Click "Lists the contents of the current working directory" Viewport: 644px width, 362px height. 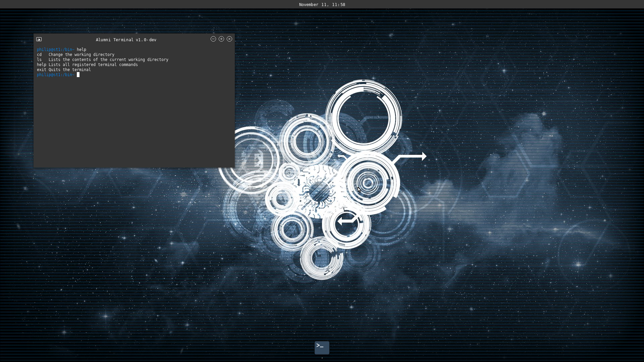(108, 60)
